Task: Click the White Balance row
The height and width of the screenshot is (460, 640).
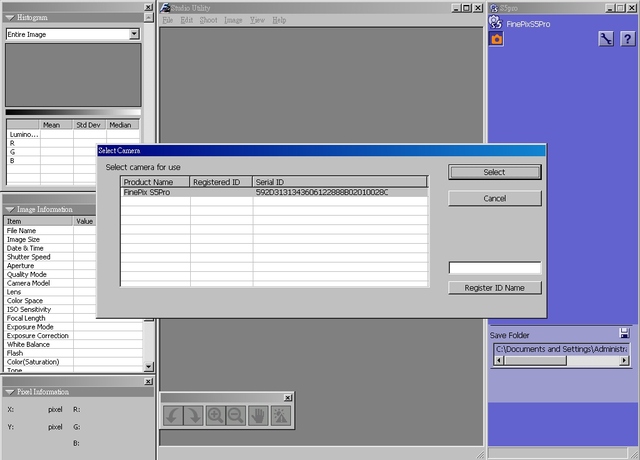Action: coord(73,344)
